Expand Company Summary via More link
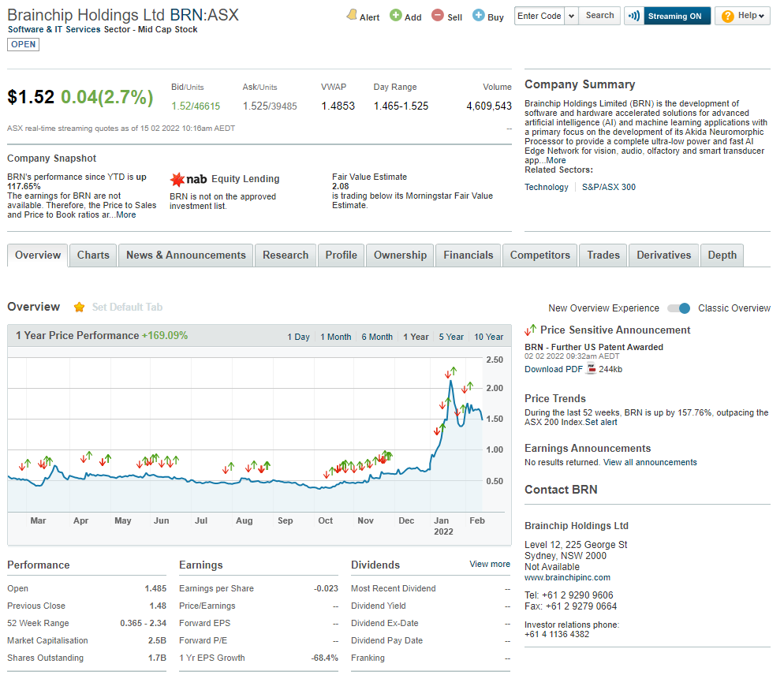784x675 pixels. [x=556, y=161]
